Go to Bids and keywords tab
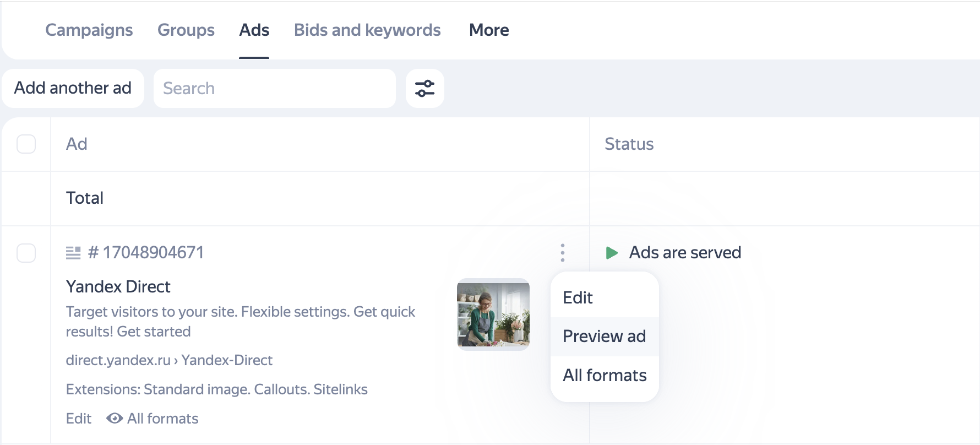This screenshot has width=980, height=445. (367, 30)
